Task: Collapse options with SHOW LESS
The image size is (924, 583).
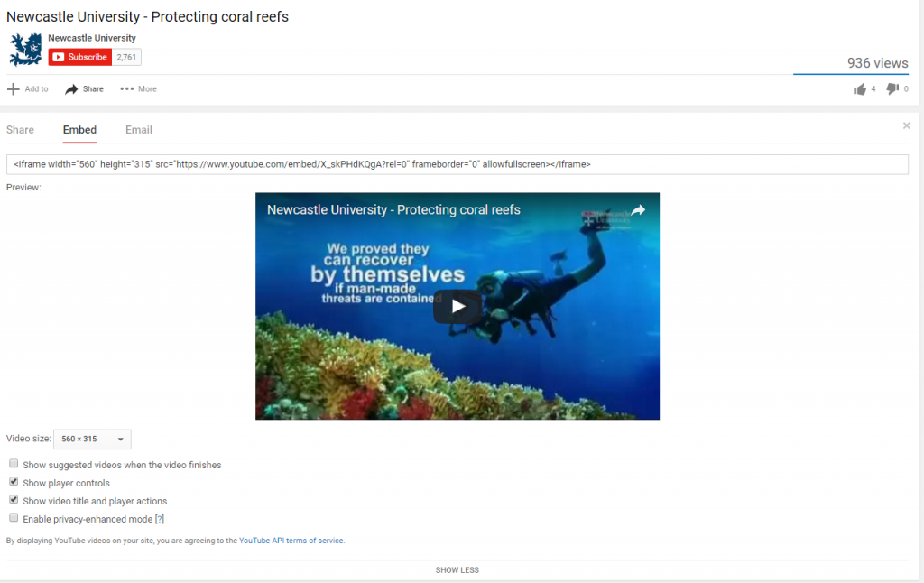Action: pos(457,570)
